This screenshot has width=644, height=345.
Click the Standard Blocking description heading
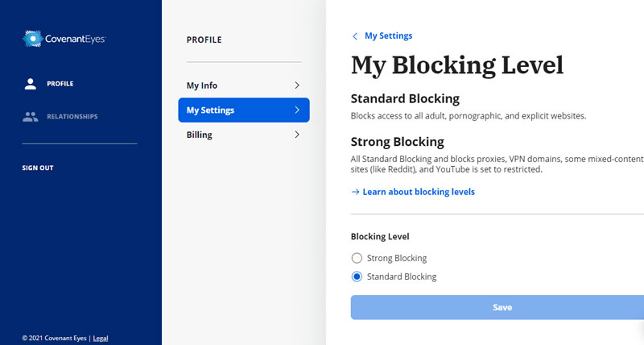[405, 98]
